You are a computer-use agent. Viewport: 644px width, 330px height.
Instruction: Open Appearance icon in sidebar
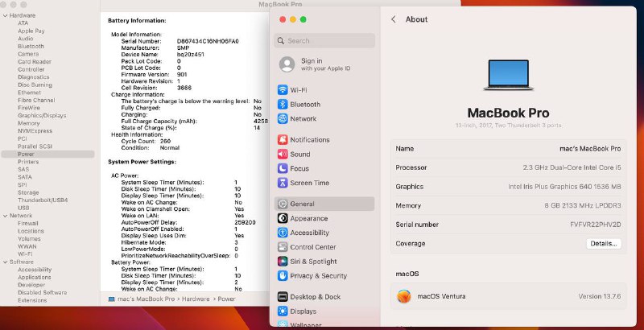283,218
